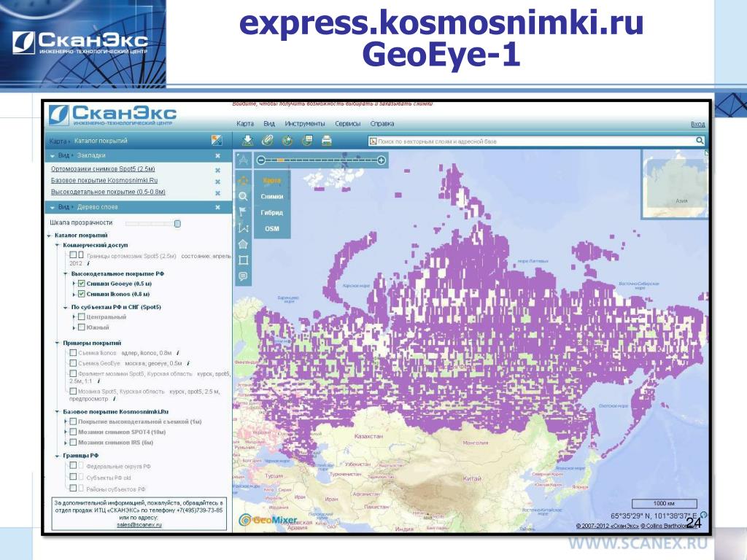Screen dimensions: 747x560
Task: Select the polygon house-shaped tool
Action: click(x=243, y=244)
